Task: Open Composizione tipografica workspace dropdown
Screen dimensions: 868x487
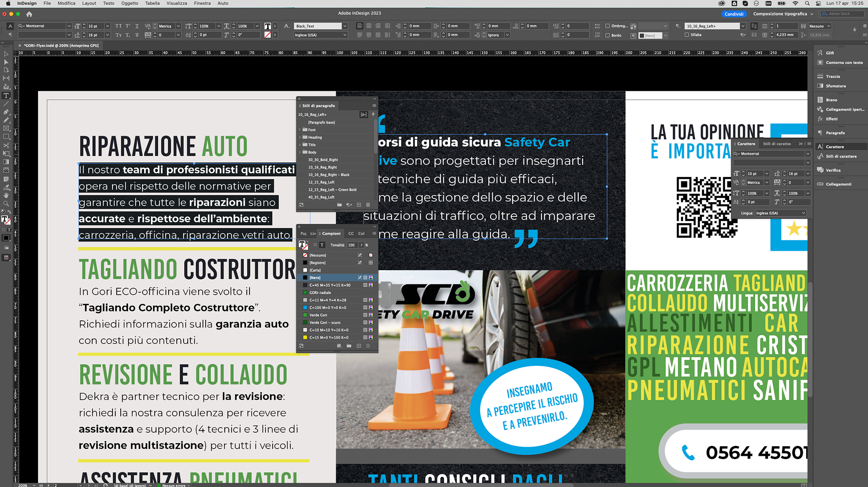Action: [x=783, y=14]
